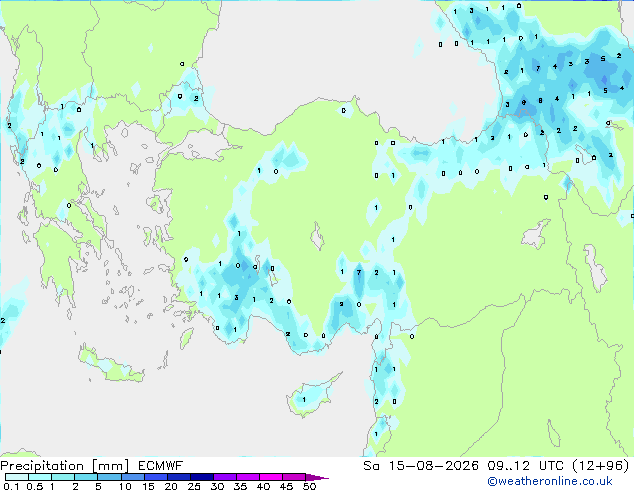
Task: Click the '35' legend scale label
Action: pos(241,486)
